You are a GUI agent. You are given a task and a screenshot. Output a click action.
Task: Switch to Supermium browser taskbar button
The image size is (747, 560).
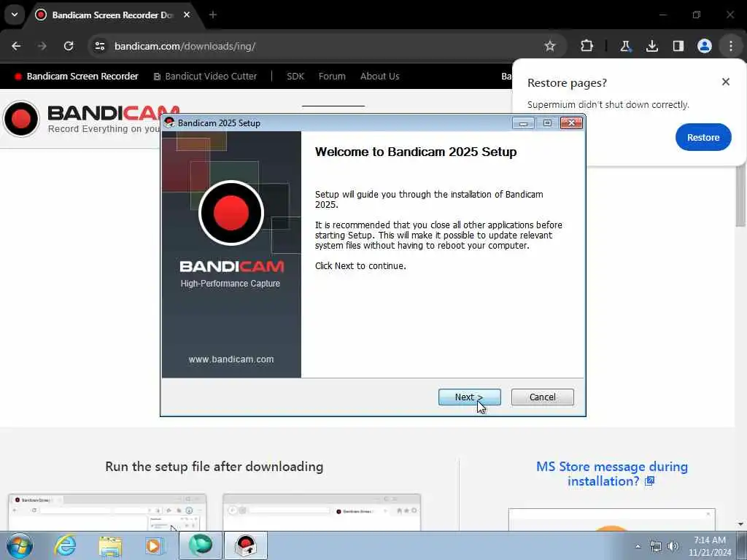[x=201, y=545]
